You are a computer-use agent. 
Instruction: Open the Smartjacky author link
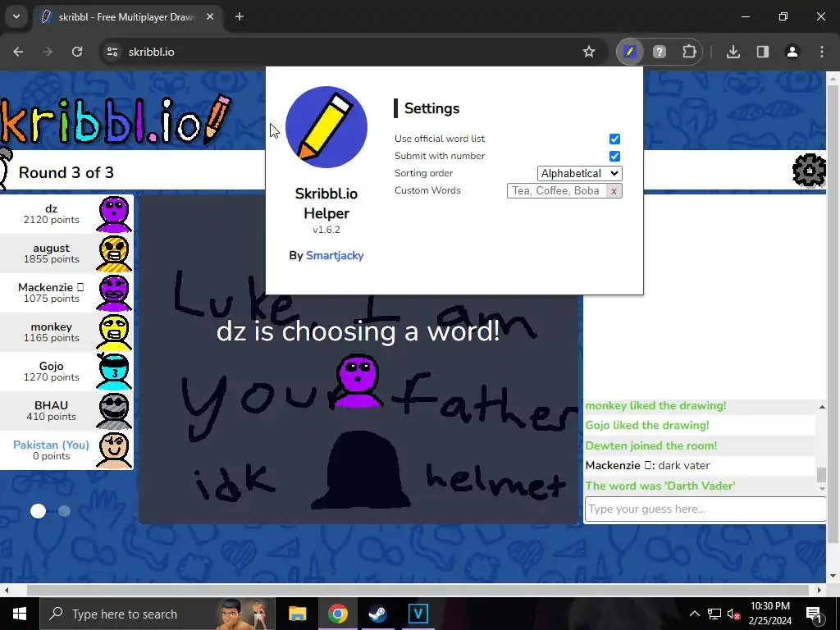pyautogui.click(x=335, y=256)
